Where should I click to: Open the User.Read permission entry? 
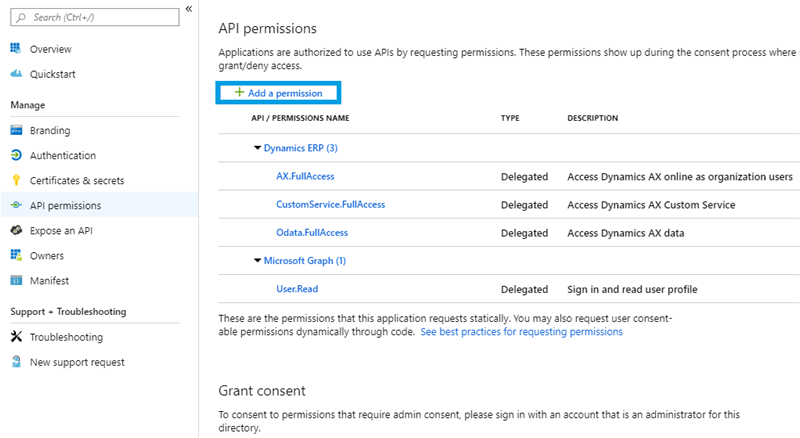pyautogui.click(x=298, y=289)
